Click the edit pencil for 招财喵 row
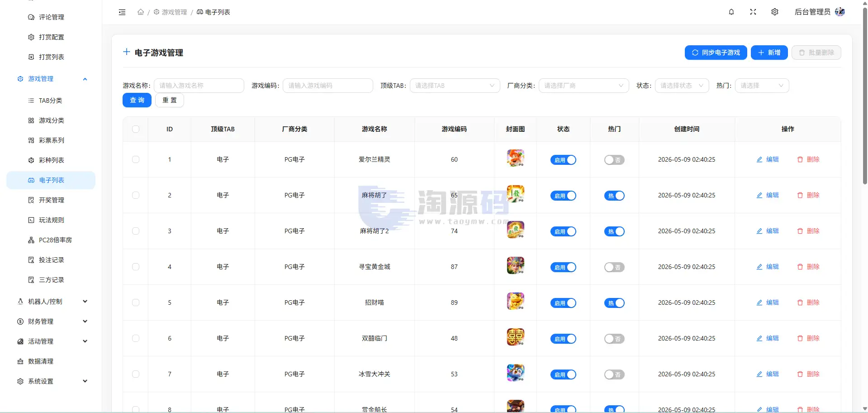 [759, 303]
